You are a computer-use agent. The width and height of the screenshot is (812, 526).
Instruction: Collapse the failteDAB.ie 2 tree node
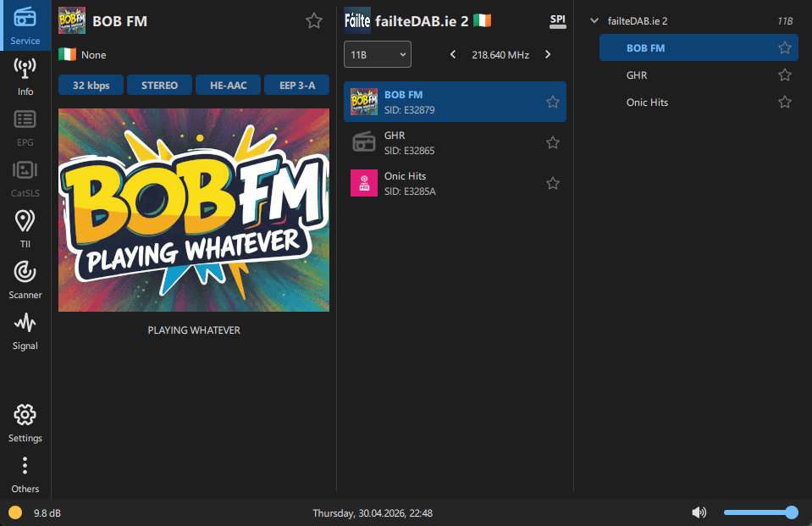594,20
